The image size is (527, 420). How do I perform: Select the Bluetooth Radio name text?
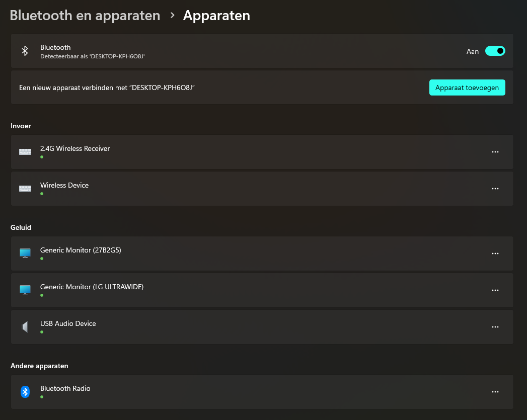tap(65, 388)
